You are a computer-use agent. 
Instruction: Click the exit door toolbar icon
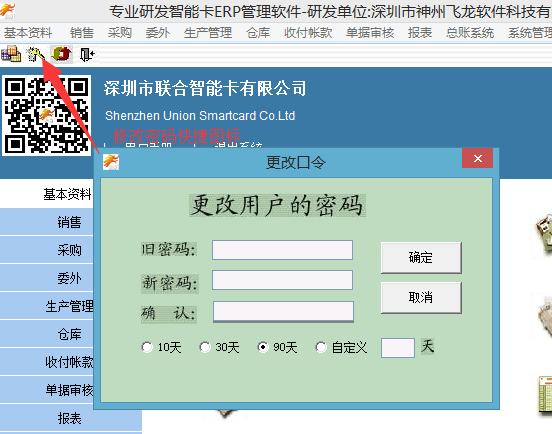(x=87, y=55)
